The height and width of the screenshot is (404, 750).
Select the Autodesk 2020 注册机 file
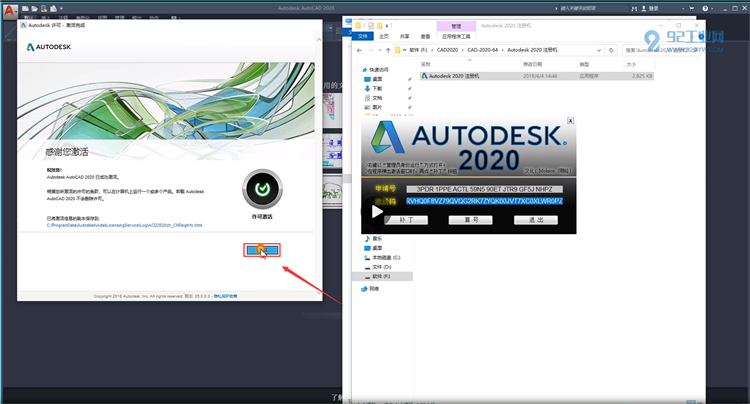coord(537,76)
